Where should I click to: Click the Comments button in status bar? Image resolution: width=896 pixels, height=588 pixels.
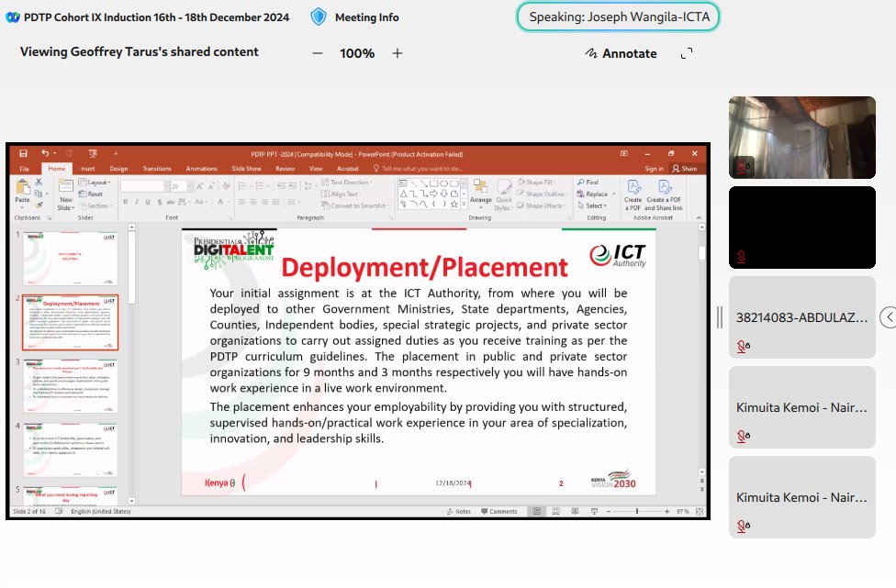tap(498, 512)
